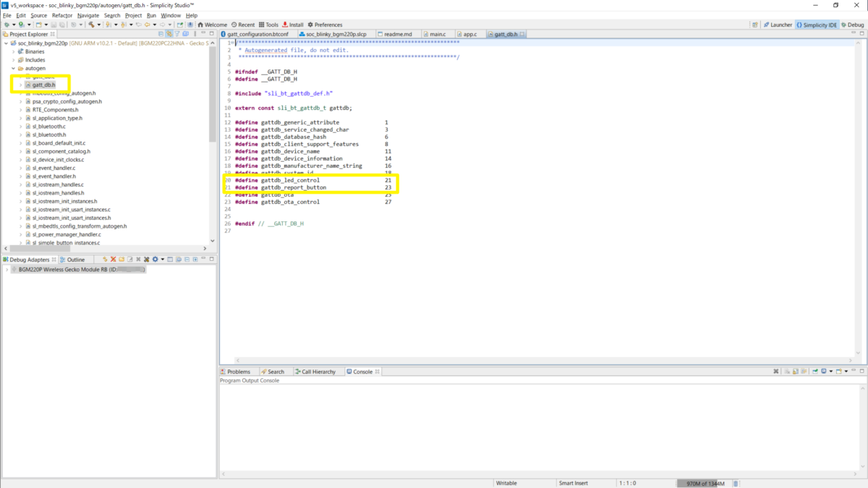
Task: Switch to the Outline tab
Action: (72, 260)
